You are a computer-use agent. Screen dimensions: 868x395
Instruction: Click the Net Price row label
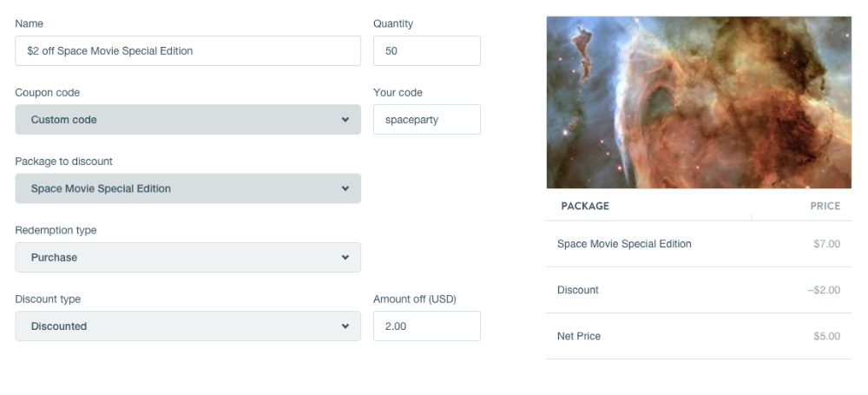click(579, 336)
